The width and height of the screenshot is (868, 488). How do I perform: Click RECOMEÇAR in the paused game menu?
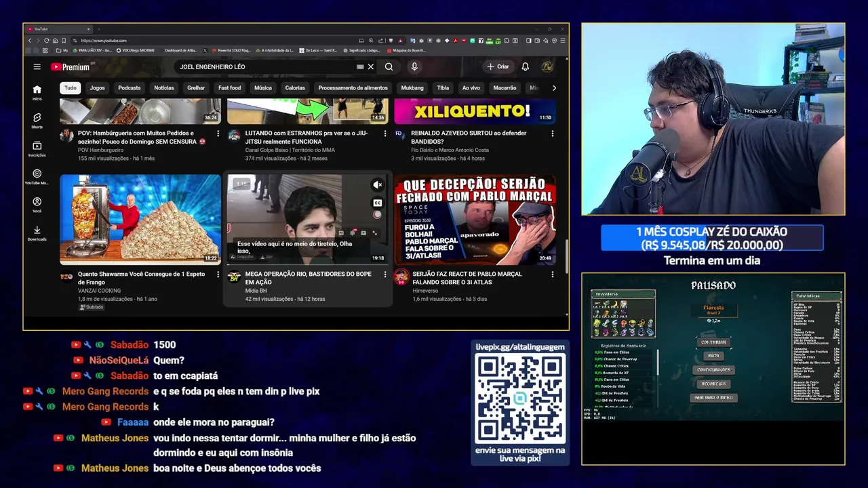coord(713,384)
